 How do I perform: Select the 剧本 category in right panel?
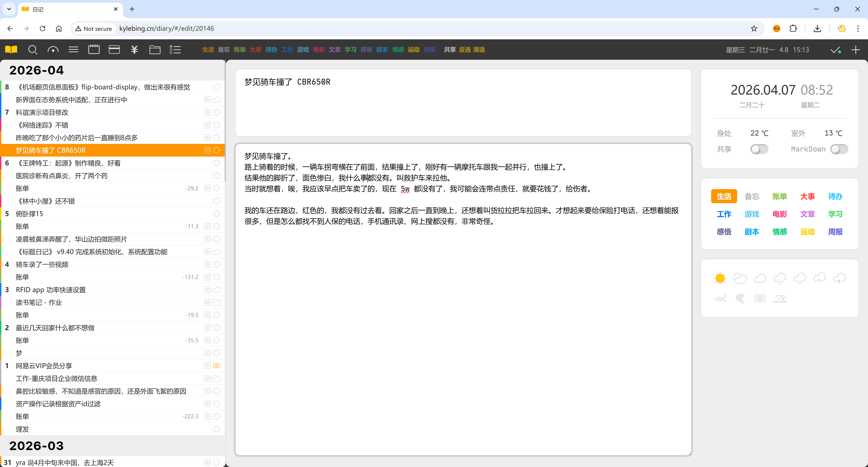(x=752, y=232)
